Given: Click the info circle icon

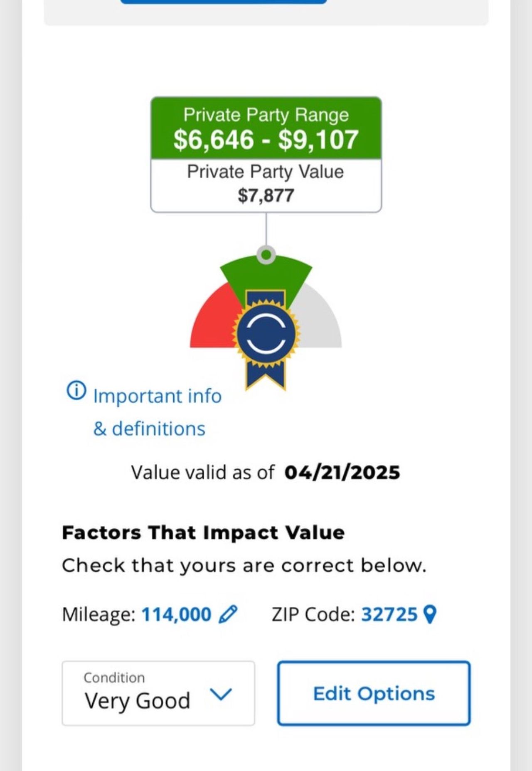Looking at the screenshot, I should click(76, 391).
